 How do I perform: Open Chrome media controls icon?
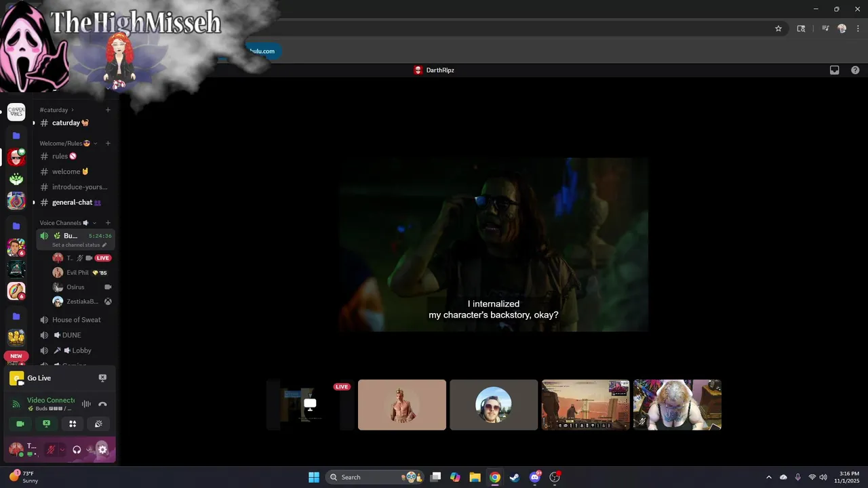click(x=825, y=28)
